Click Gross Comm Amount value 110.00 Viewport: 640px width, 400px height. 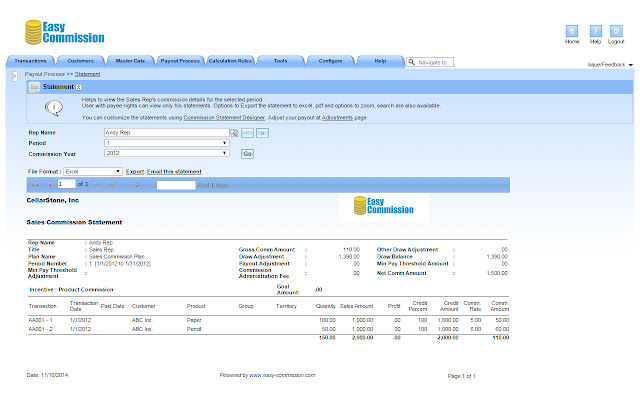pyautogui.click(x=351, y=249)
